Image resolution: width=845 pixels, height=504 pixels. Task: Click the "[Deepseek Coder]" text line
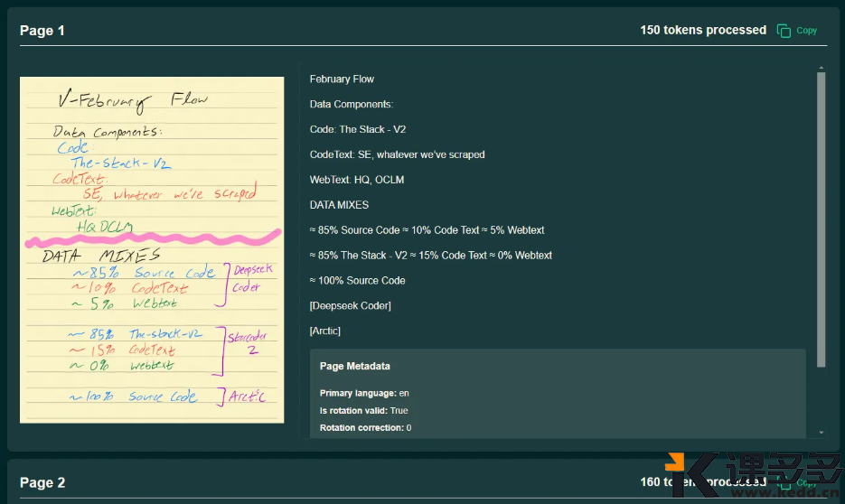click(350, 306)
